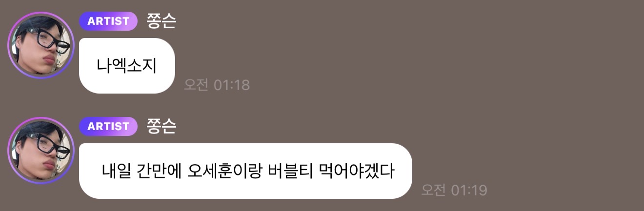Select the sender name 쫑슨 on the second message
This screenshot has width=644, height=211.
pyautogui.click(x=161, y=126)
